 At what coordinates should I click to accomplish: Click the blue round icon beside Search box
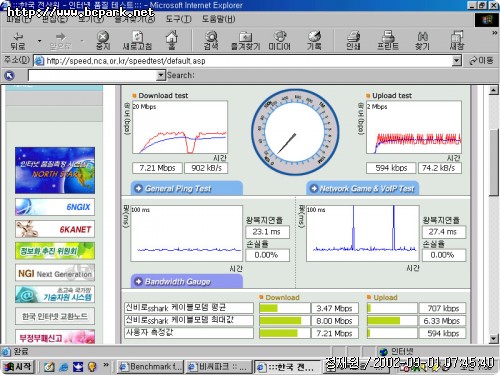9,75
